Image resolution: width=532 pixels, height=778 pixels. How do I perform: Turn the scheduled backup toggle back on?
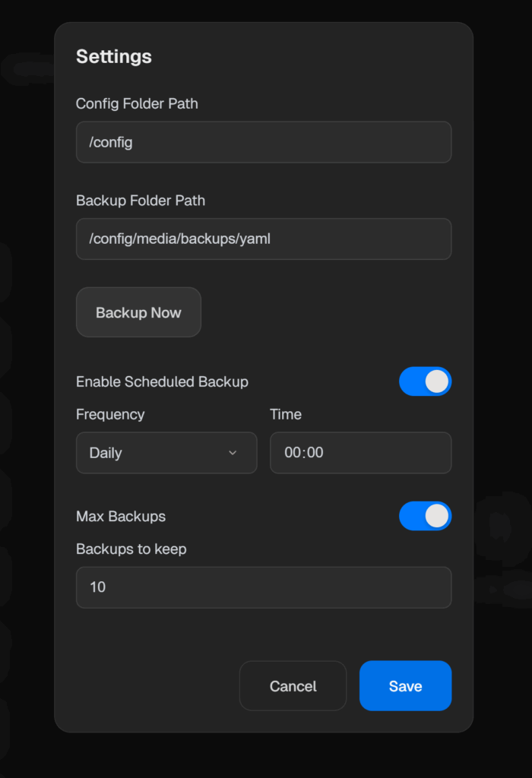(x=425, y=381)
